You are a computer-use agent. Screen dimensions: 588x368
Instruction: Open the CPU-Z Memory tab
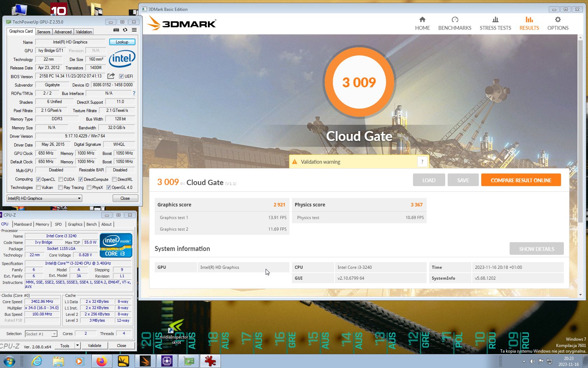point(42,224)
